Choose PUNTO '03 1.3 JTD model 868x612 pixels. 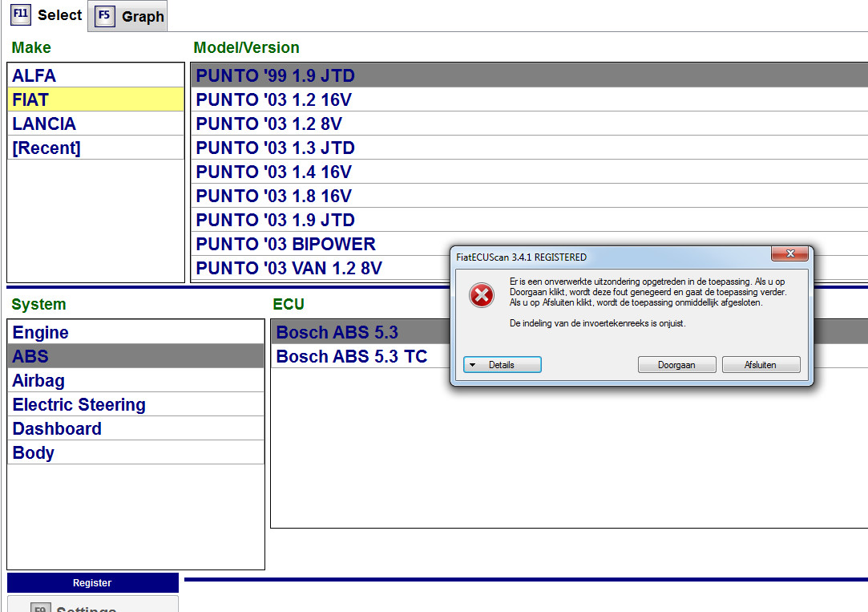pyautogui.click(x=529, y=148)
